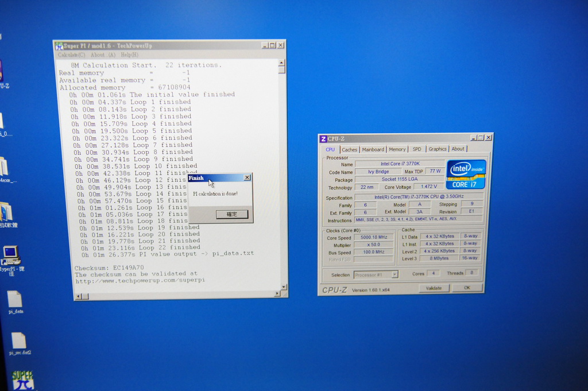
Task: Click the Super PI scrollbar up arrow
Action: coord(281,63)
